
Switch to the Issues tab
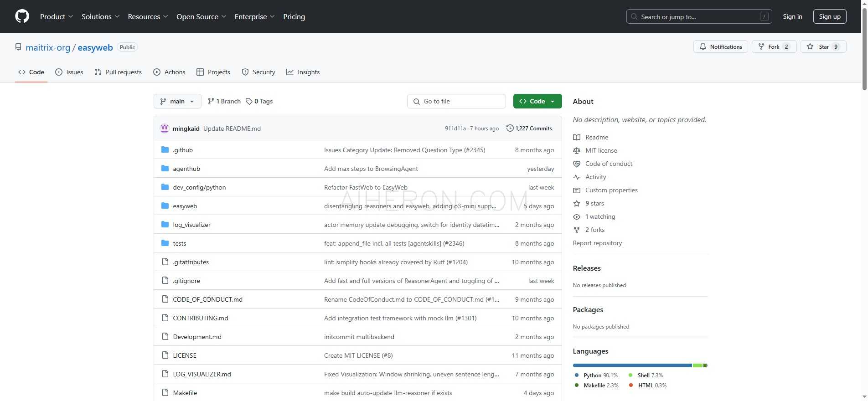(x=69, y=72)
